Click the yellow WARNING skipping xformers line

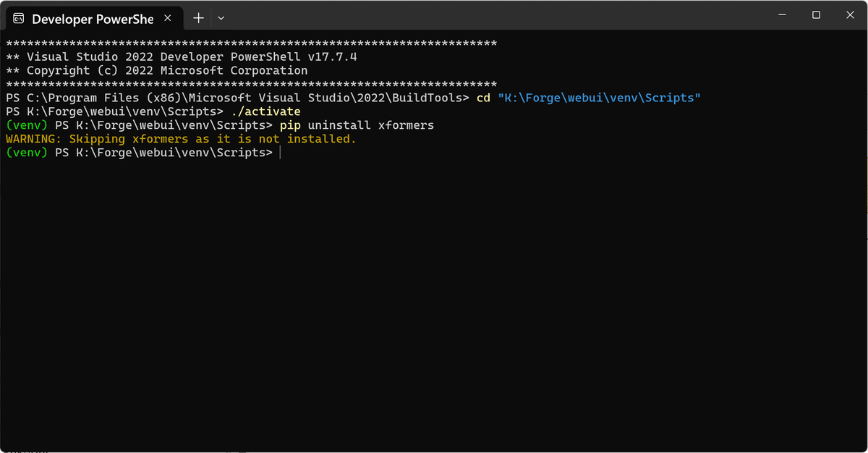(181, 139)
